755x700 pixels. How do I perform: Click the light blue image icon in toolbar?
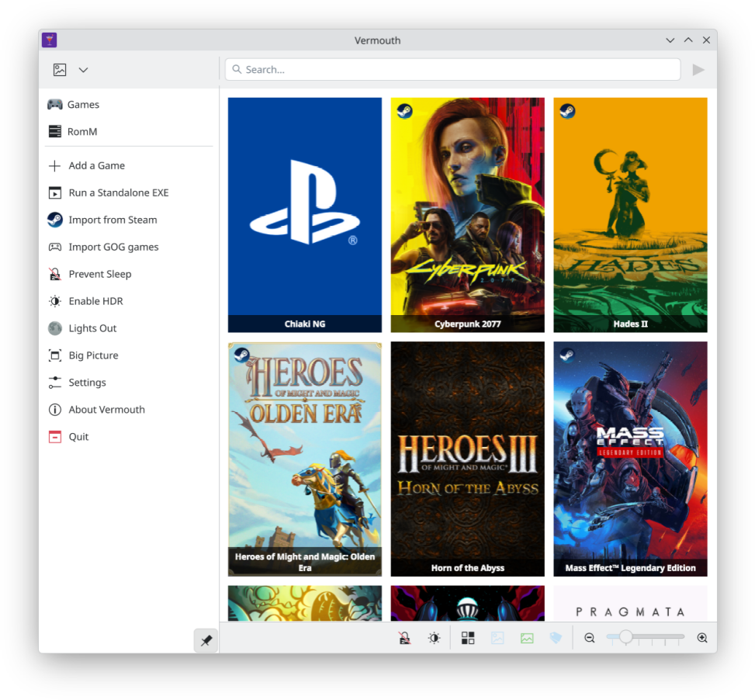(497, 638)
